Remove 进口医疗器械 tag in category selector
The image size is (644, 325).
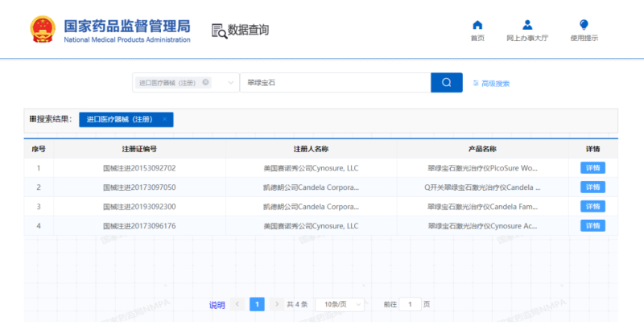pyautogui.click(x=206, y=82)
